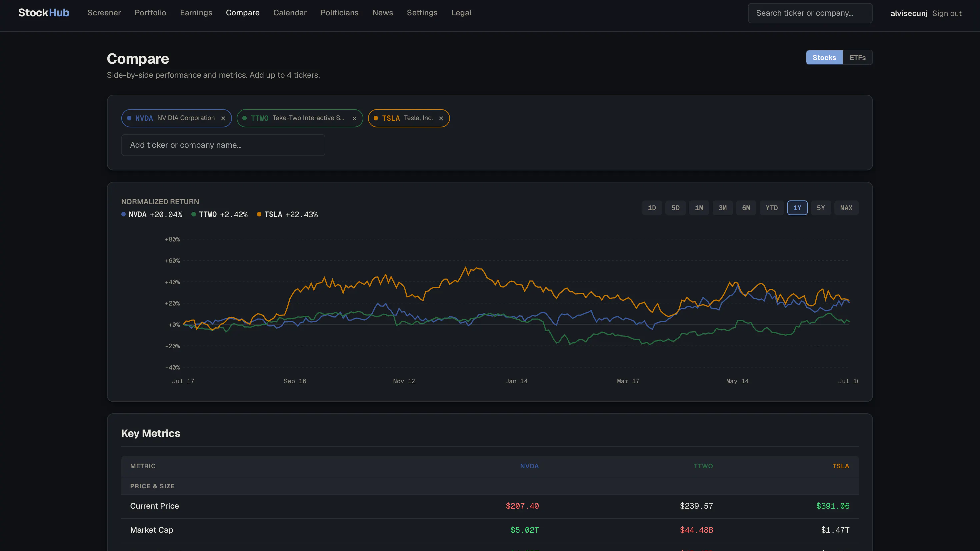This screenshot has width=980, height=551.
Task: Click the Sep 16 axis label
Action: coord(295,381)
